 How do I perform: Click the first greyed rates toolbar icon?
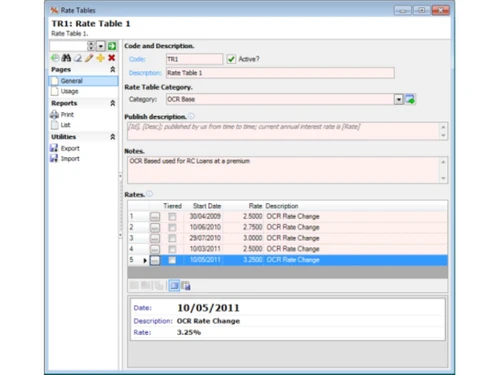[134, 285]
